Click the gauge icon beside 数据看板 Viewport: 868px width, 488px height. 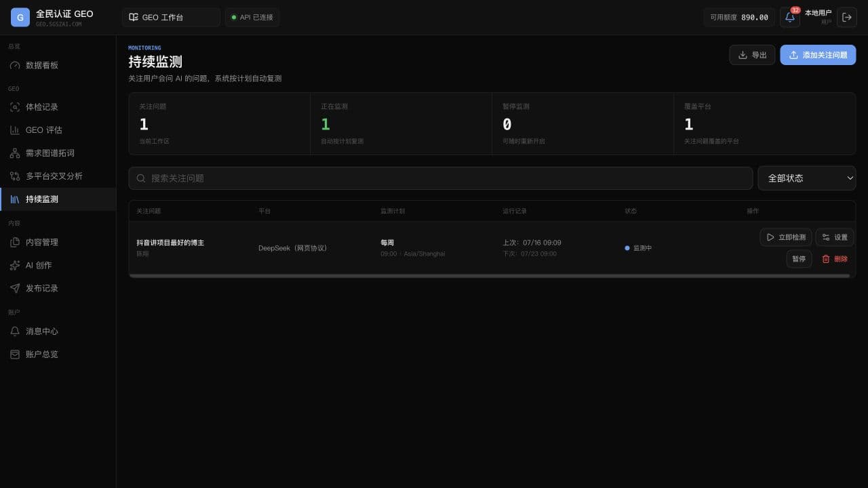(x=15, y=65)
